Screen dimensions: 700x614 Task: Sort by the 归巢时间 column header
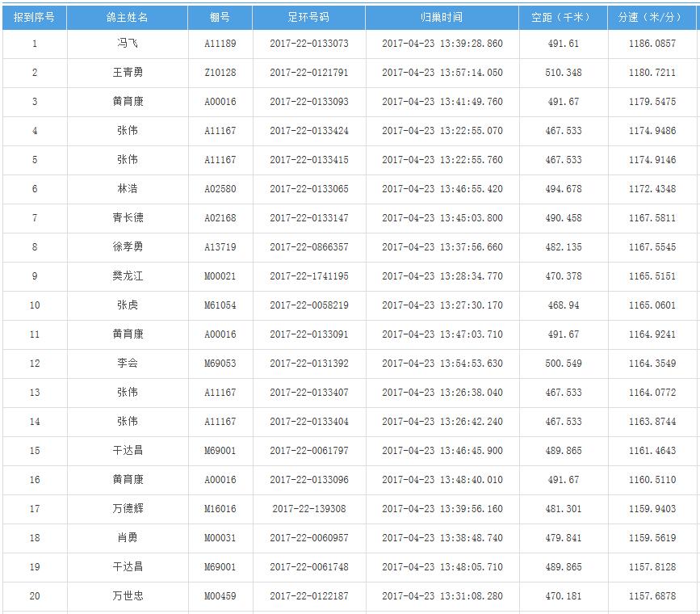[x=442, y=17]
